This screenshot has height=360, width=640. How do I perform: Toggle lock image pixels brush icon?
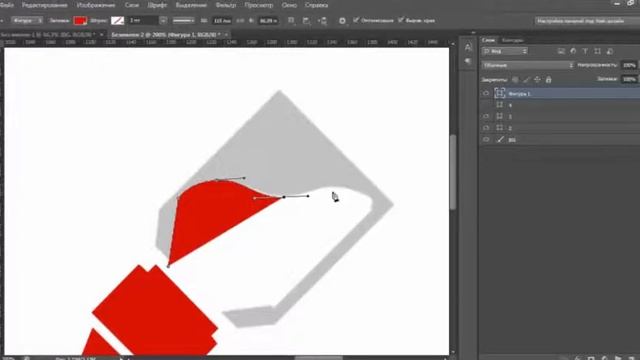[x=527, y=80]
